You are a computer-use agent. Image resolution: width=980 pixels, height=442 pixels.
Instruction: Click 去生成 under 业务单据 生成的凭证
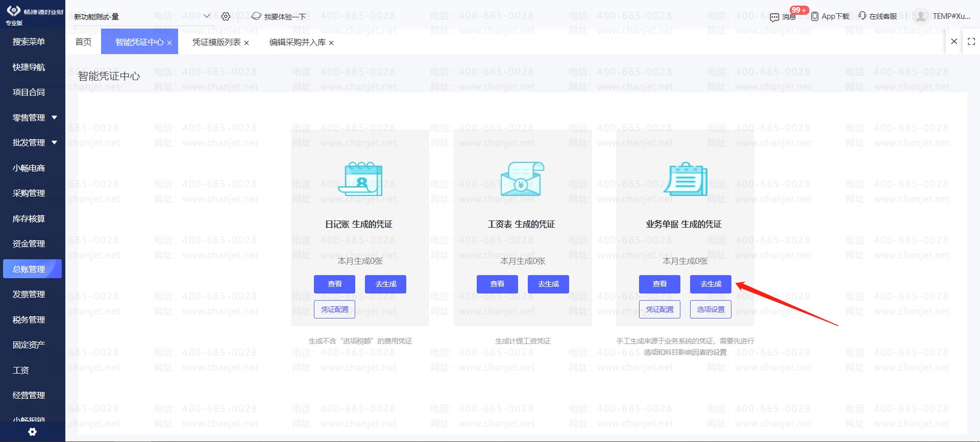tap(710, 284)
